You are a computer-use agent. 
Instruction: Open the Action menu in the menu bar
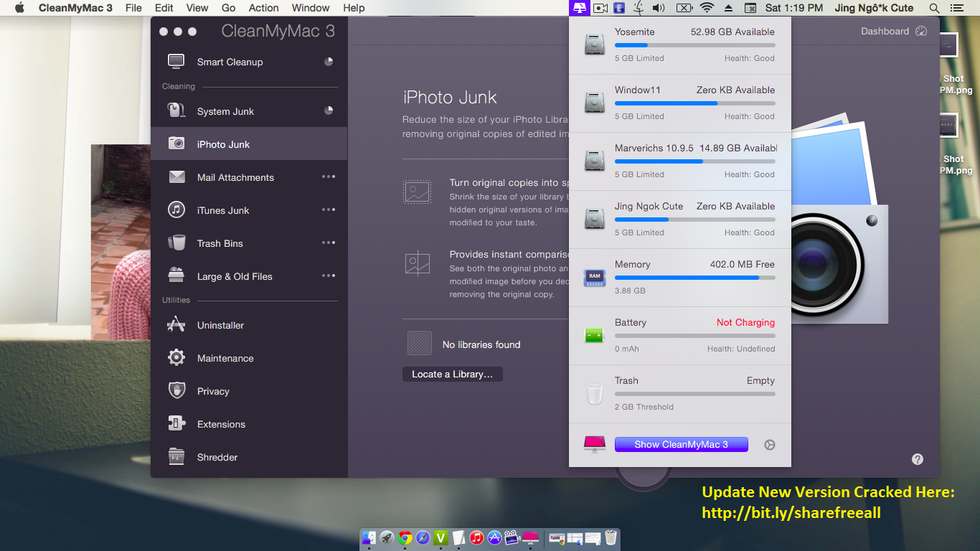(x=263, y=8)
